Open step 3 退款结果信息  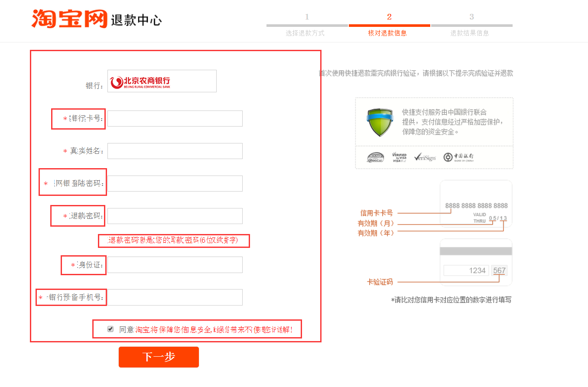tap(471, 25)
